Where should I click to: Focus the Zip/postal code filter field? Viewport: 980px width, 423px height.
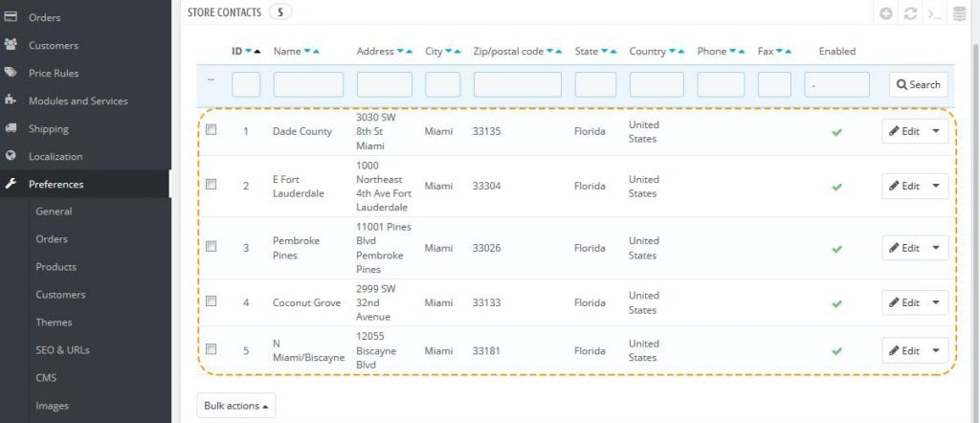pos(517,84)
